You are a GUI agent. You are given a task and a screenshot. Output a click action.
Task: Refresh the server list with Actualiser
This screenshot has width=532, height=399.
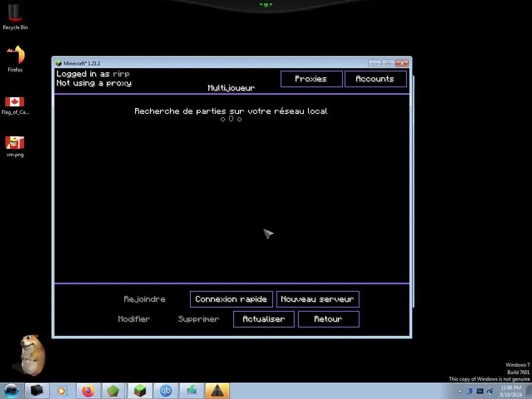264,319
